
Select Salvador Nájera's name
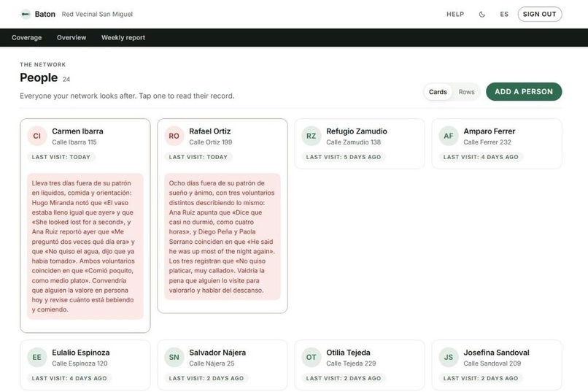pyautogui.click(x=217, y=353)
